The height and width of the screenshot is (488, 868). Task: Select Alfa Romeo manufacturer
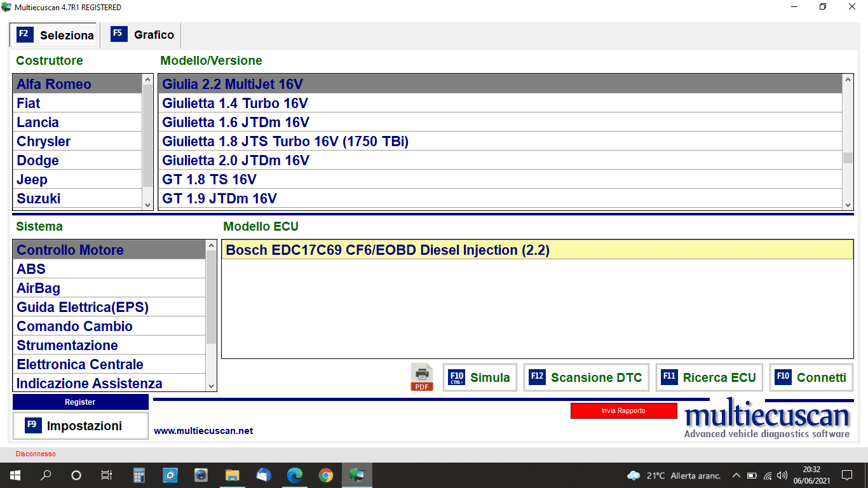[x=77, y=84]
